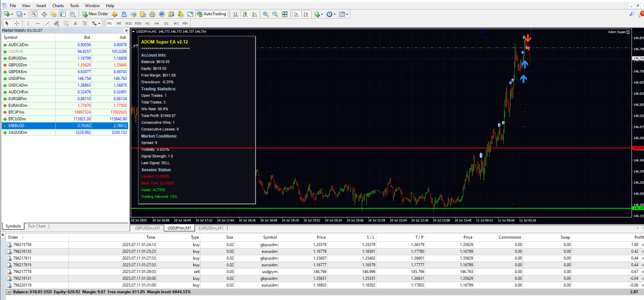The width and height of the screenshot is (644, 300).
Task: Expand the Indicators list dropdown arrow
Action: point(322,14)
